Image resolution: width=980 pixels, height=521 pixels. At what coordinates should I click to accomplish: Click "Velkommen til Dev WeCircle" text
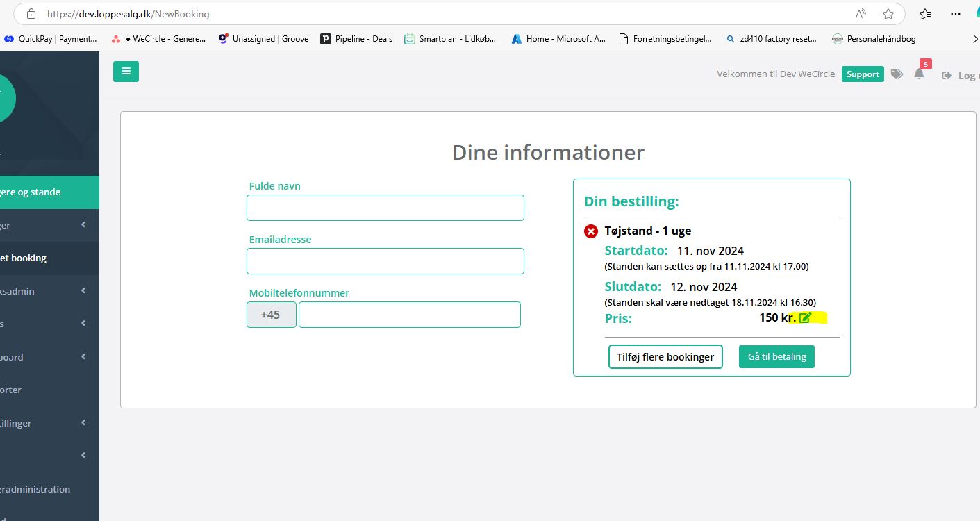[x=776, y=74]
